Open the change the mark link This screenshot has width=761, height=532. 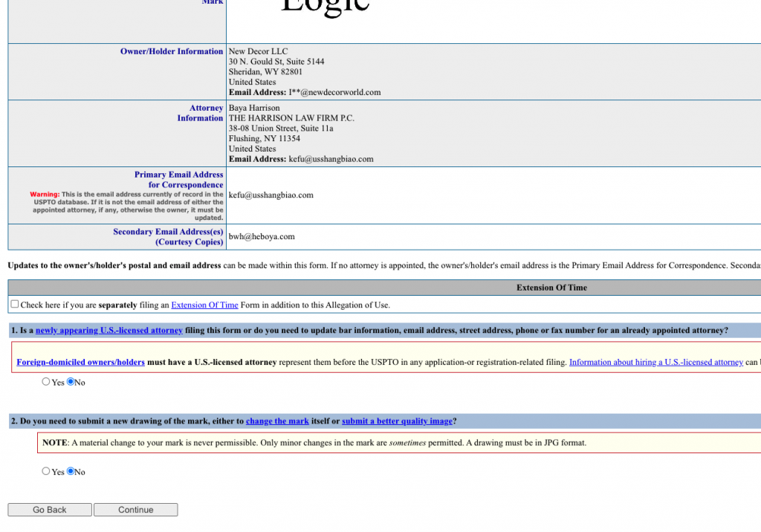pos(277,421)
